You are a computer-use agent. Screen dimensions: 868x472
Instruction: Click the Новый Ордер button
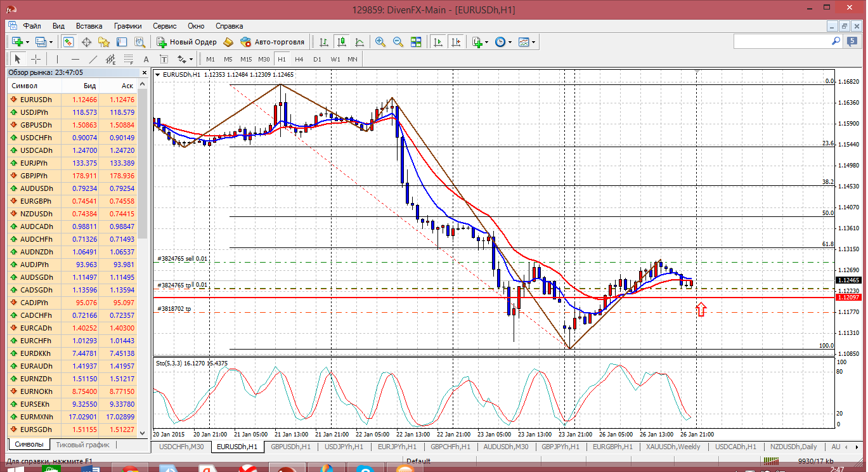pyautogui.click(x=187, y=42)
